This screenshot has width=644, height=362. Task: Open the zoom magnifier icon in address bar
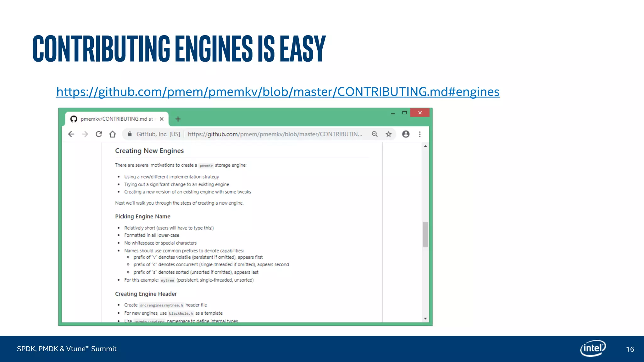(375, 134)
